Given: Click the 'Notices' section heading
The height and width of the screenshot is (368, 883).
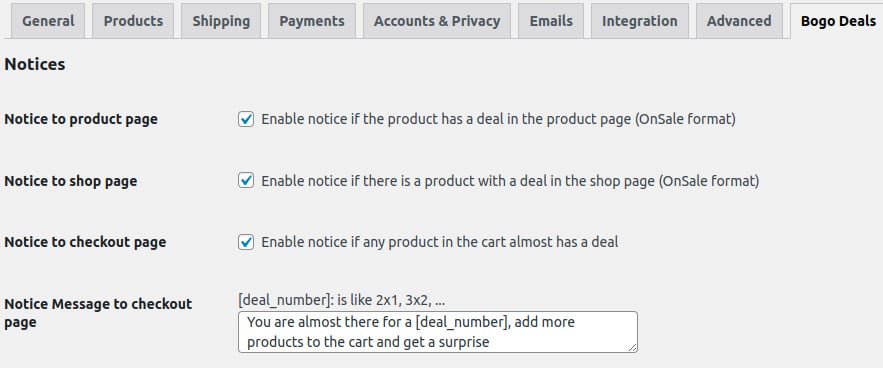Looking at the screenshot, I should tap(35, 64).
